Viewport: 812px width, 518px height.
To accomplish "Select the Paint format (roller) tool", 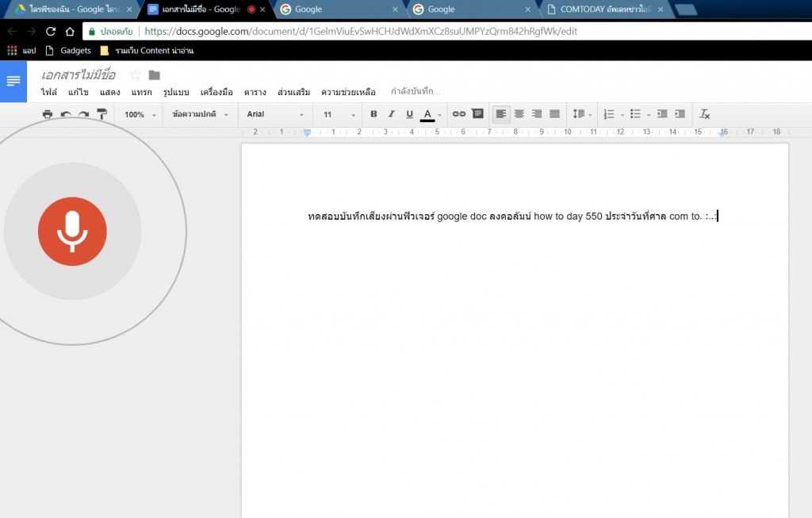I will pyautogui.click(x=102, y=113).
